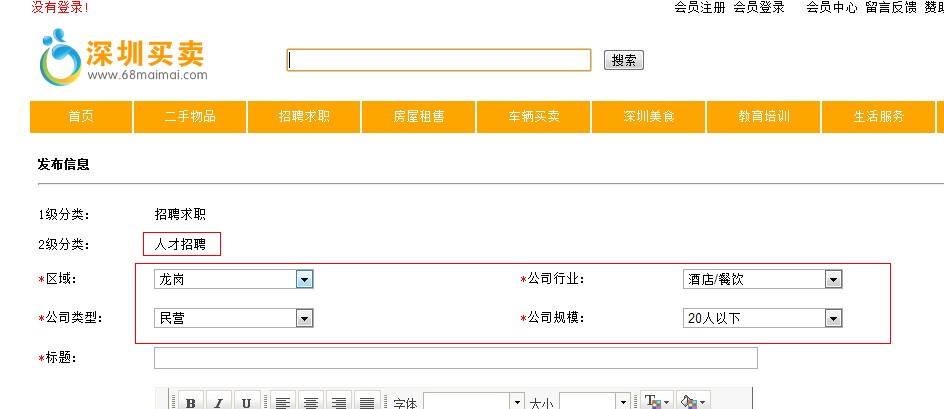Open the text color picker

[656, 401]
